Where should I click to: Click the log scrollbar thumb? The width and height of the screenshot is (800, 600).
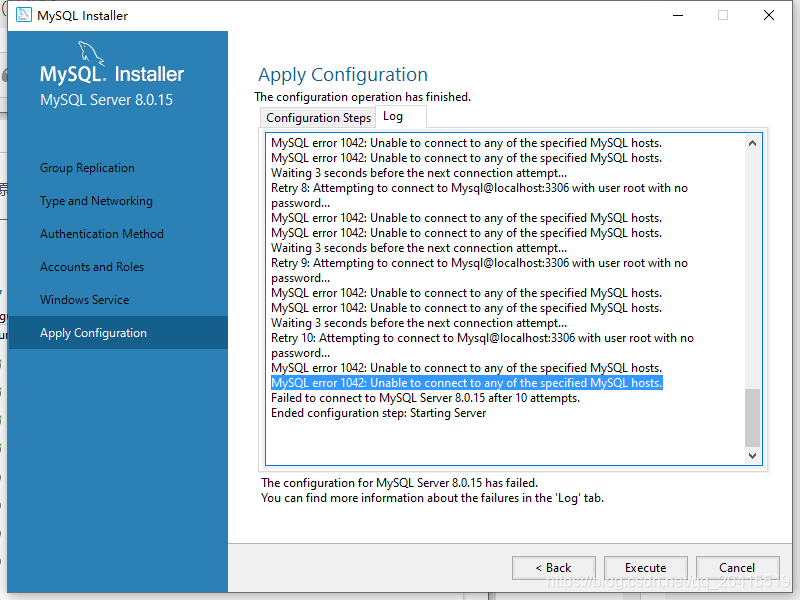753,417
